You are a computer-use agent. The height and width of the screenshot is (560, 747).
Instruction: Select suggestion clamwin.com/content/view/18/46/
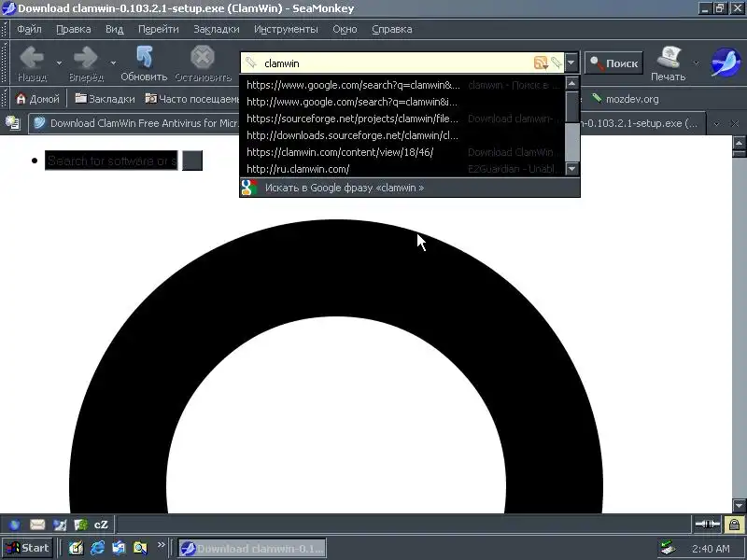[402, 152]
